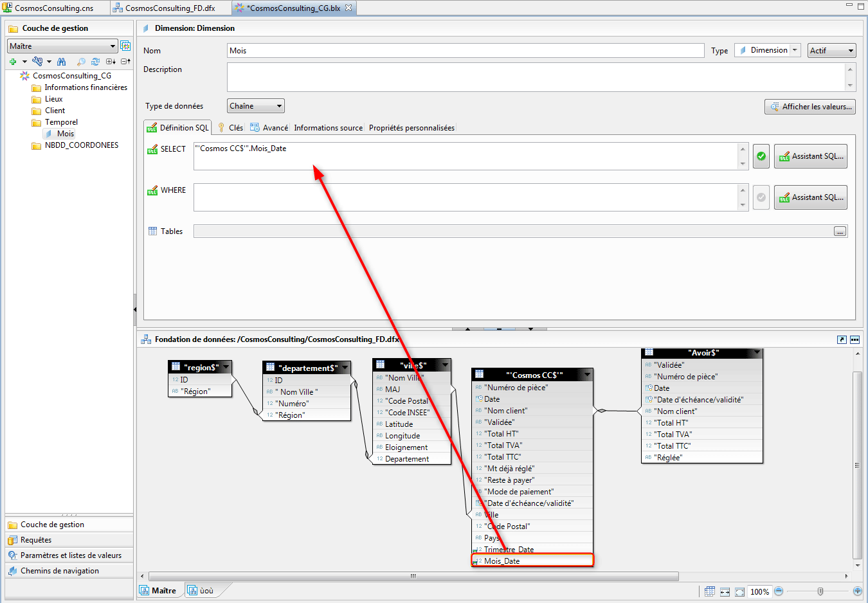The image size is (868, 603).
Task: Open Chemins de navigation panel
Action: click(69, 571)
